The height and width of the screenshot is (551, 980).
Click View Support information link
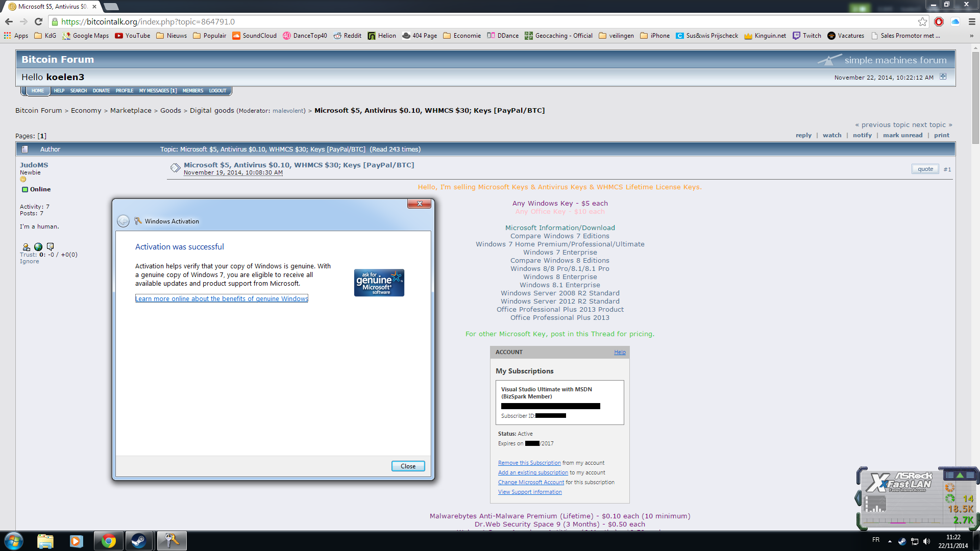coord(530,492)
